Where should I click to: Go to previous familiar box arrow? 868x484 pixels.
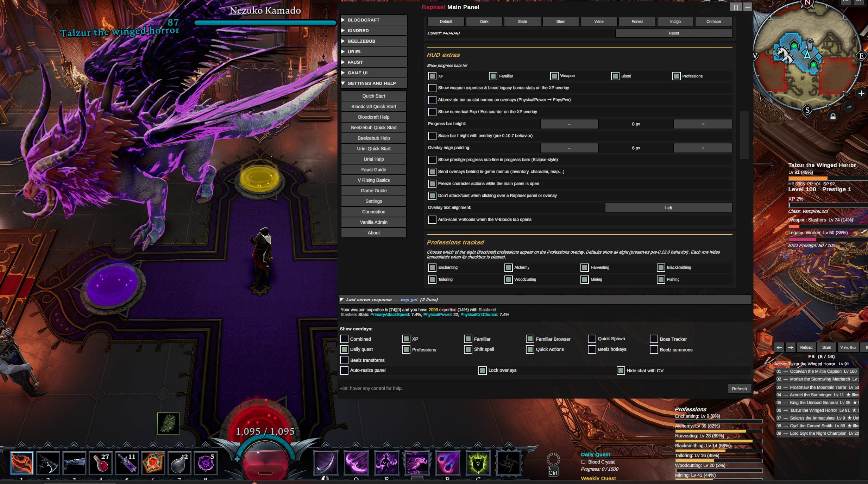(779, 347)
